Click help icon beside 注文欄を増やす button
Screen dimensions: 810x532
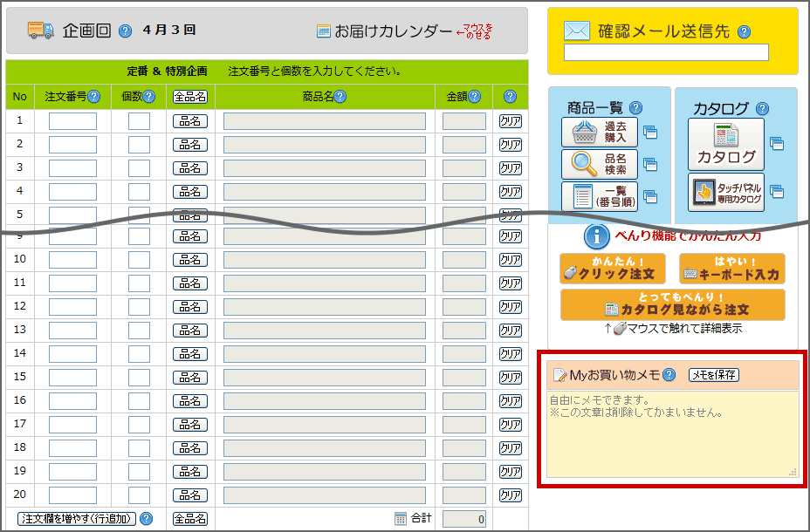tap(146, 519)
